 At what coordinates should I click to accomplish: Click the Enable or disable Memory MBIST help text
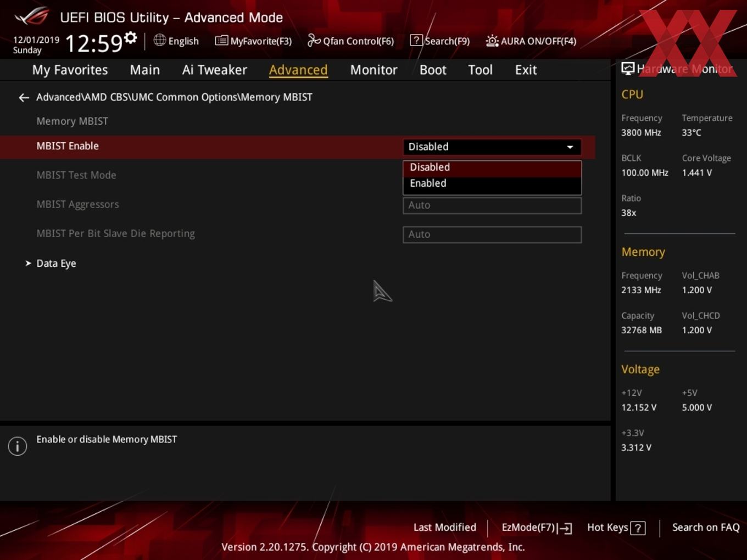coord(107,440)
